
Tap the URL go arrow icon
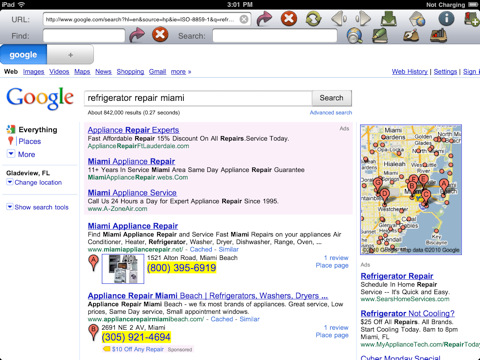click(264, 19)
